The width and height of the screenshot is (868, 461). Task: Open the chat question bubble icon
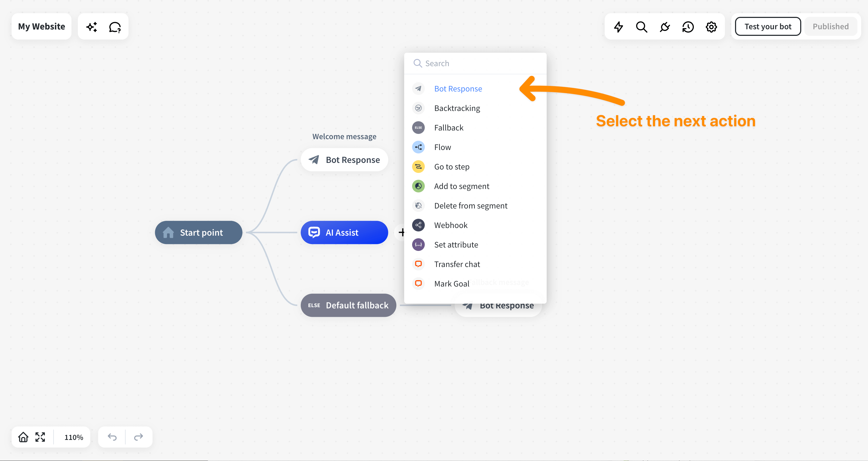(115, 27)
